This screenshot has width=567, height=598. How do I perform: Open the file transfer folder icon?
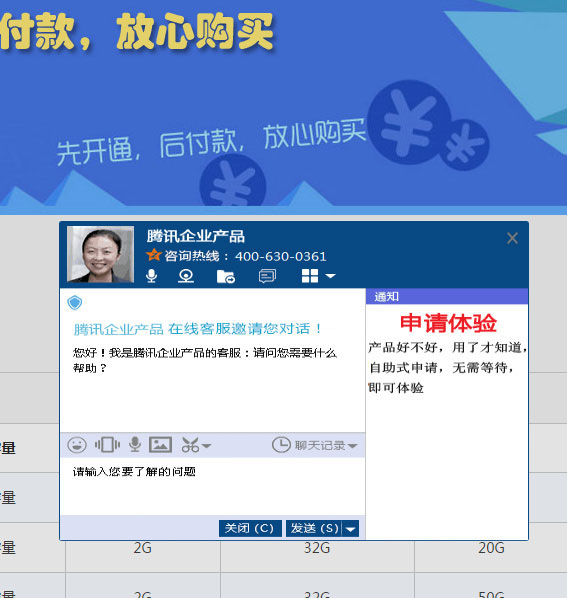click(226, 276)
